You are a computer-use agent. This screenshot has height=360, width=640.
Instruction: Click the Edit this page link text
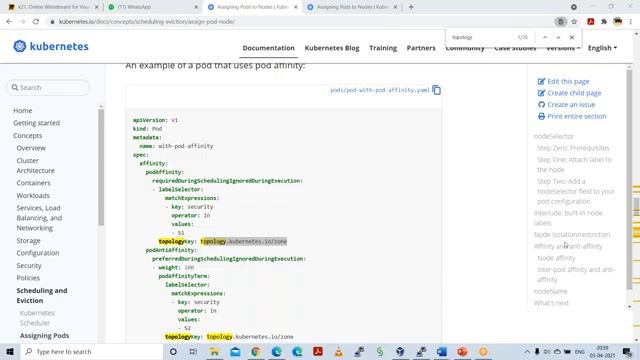568,81
